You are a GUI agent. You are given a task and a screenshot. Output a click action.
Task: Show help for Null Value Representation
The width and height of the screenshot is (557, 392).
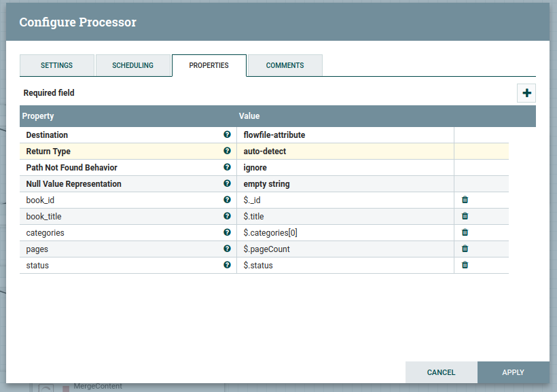pyautogui.click(x=227, y=183)
